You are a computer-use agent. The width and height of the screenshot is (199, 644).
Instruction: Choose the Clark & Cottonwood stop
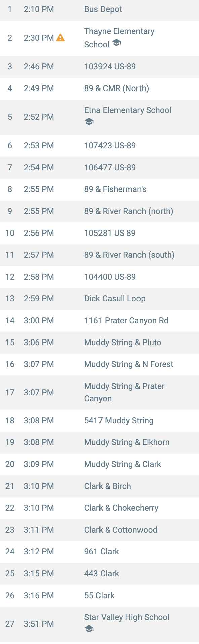[x=99, y=530]
